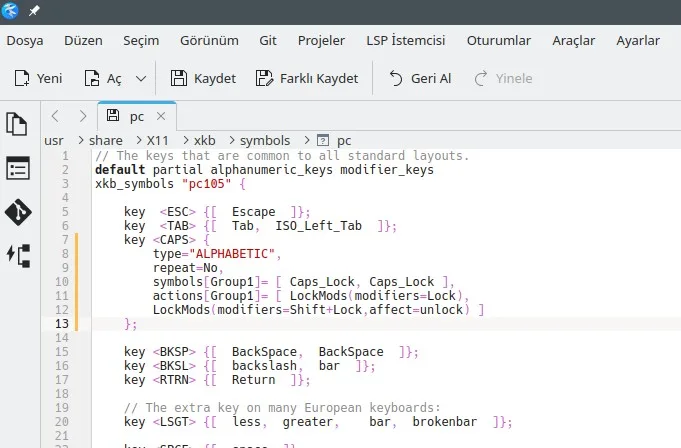Open the LSP İstemcisi menu
This screenshot has height=448, width=681.
click(x=406, y=40)
